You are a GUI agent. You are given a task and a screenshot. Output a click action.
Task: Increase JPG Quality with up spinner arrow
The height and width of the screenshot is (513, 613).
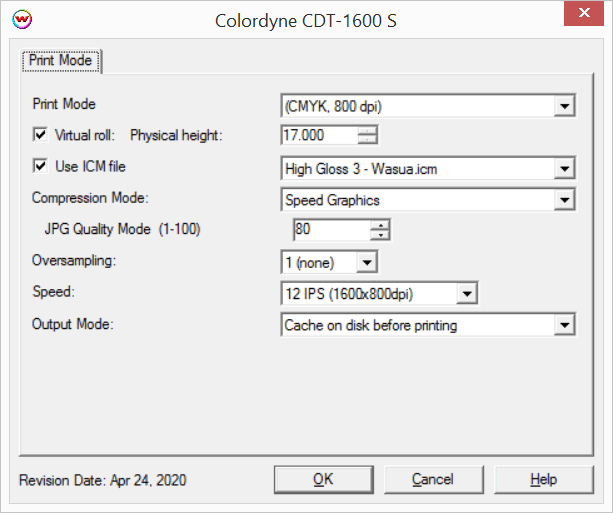380,225
